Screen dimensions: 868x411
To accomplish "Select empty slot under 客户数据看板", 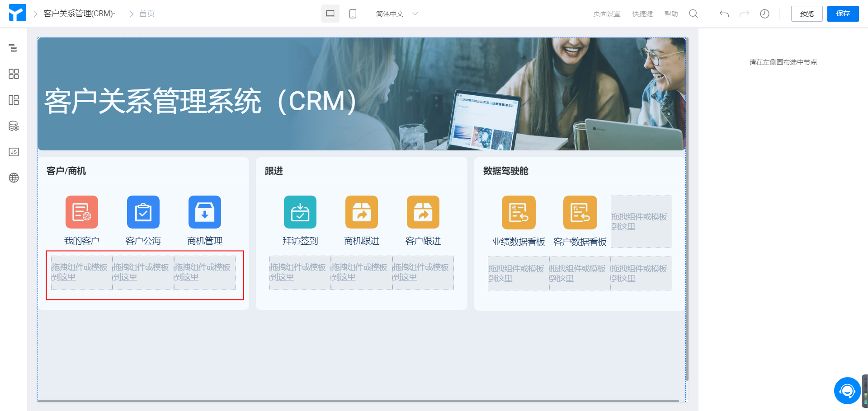I will [580, 273].
